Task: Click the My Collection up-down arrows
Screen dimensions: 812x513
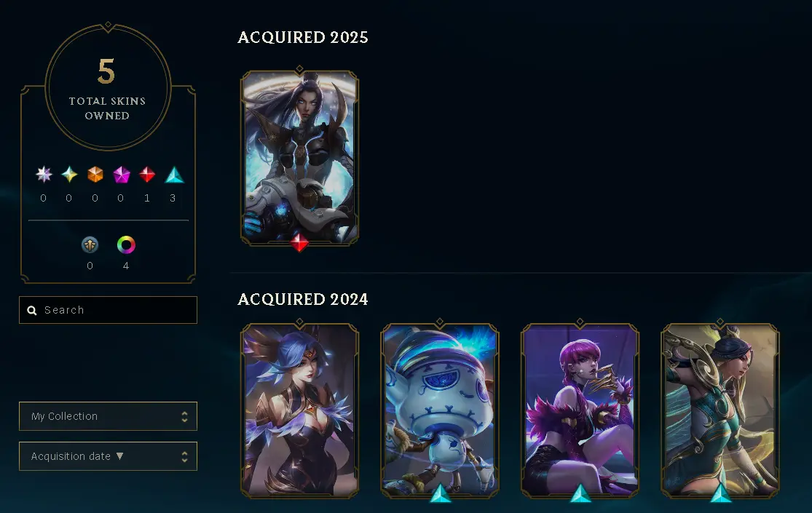Action: [x=184, y=417]
